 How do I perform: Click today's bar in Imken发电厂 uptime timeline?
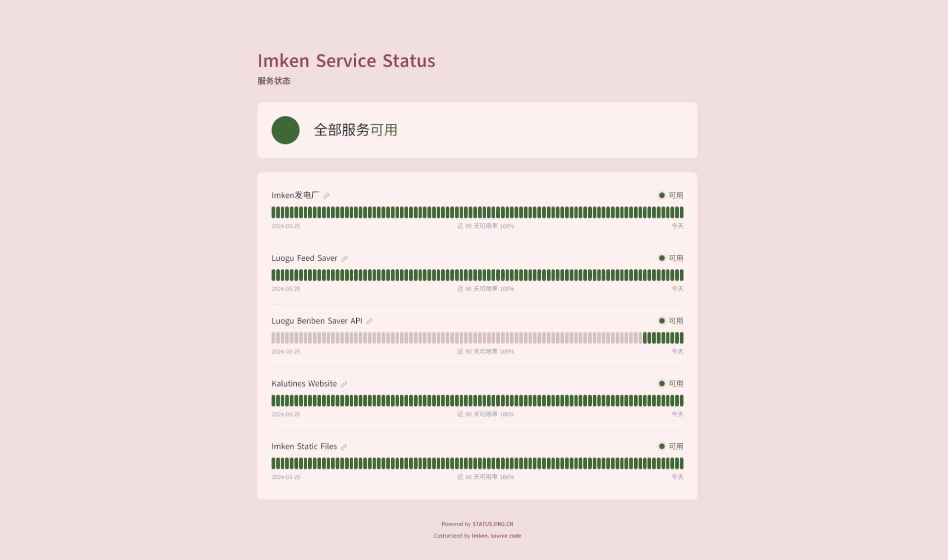(x=681, y=213)
